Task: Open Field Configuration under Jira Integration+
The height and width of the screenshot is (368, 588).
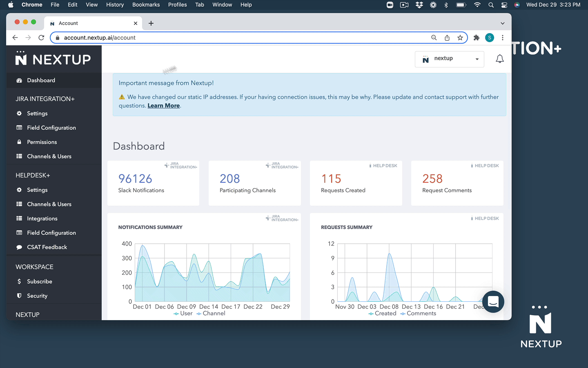Action: (x=54, y=128)
